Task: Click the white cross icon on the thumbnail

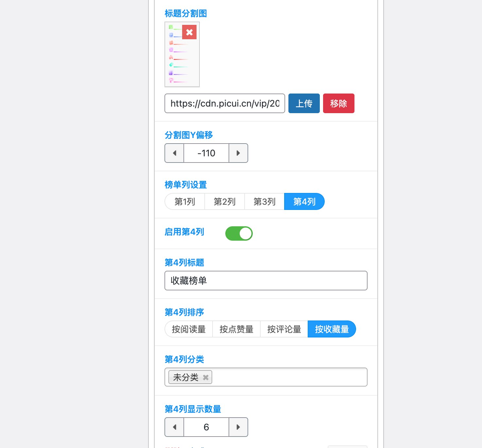Action: coord(189,32)
